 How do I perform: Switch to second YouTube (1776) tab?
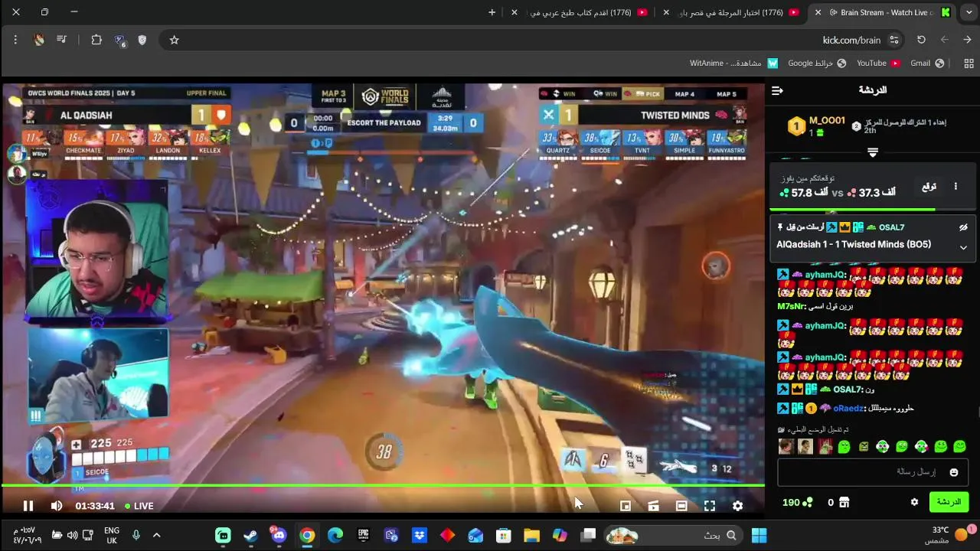(x=733, y=12)
